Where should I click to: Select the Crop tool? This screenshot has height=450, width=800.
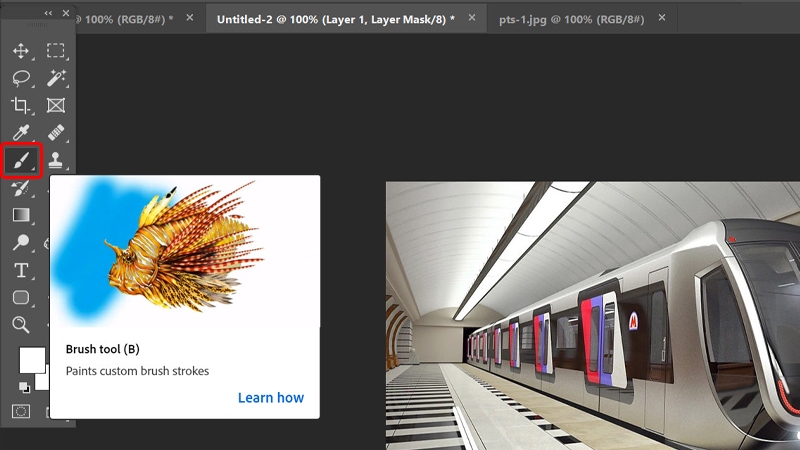[x=21, y=105]
